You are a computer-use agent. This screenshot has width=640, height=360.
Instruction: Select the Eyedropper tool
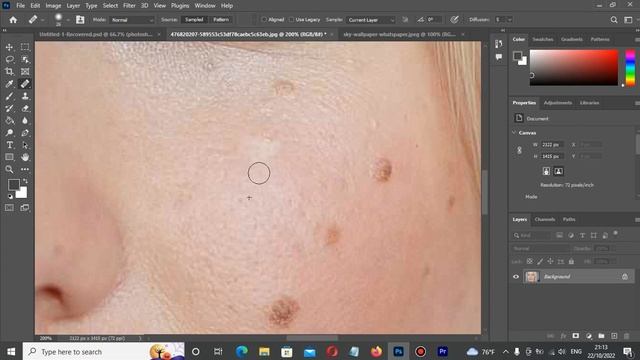(9, 84)
